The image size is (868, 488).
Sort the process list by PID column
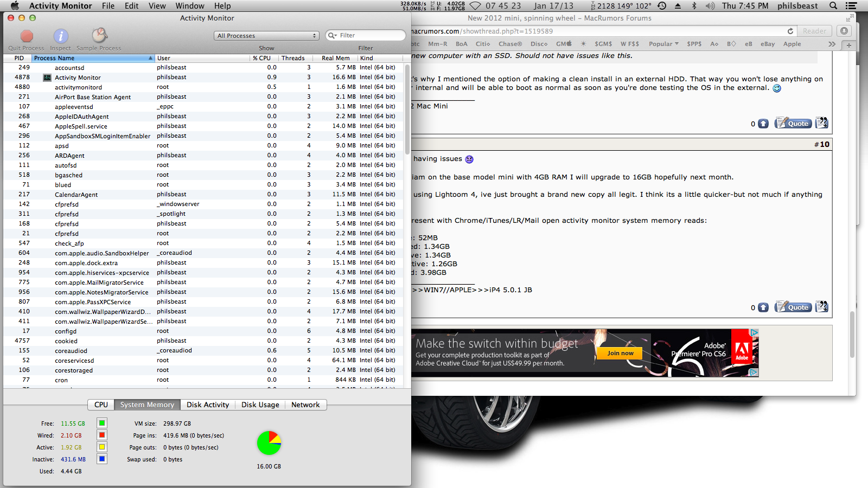coord(19,58)
